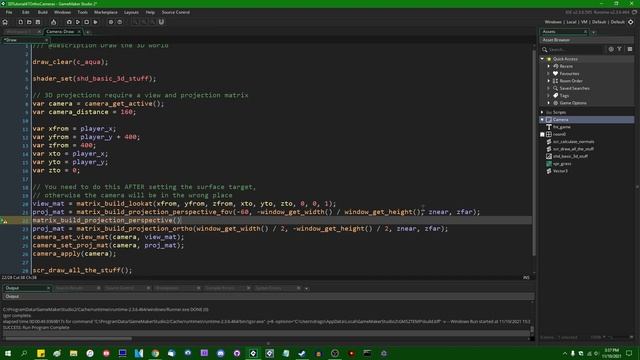640x360 pixels.
Task: Click the Asset Browser search field
Action: 576,49
